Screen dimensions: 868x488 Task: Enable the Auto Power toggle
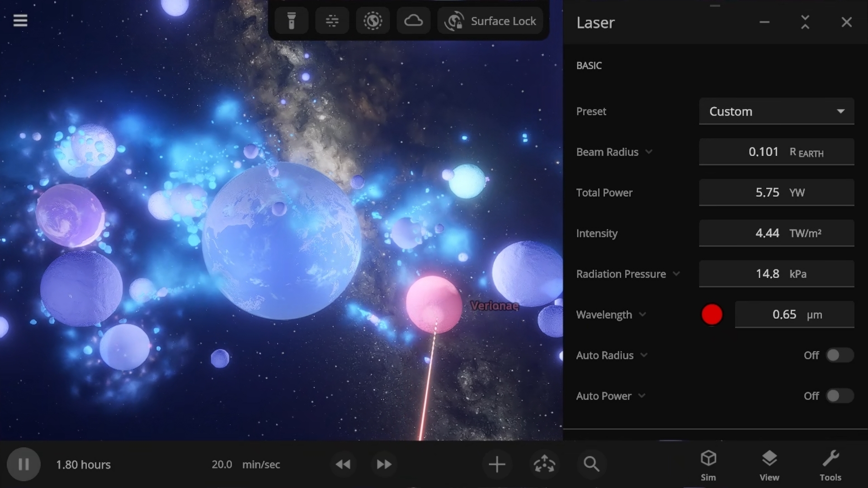point(839,396)
